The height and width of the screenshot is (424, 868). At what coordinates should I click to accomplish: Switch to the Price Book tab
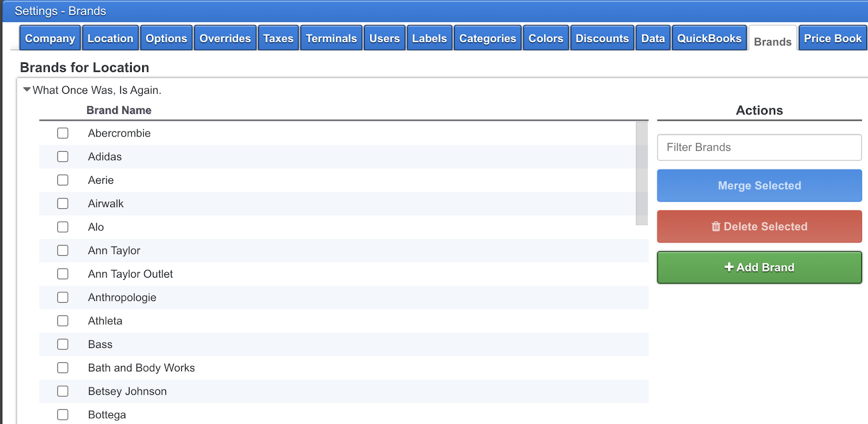pyautogui.click(x=833, y=38)
